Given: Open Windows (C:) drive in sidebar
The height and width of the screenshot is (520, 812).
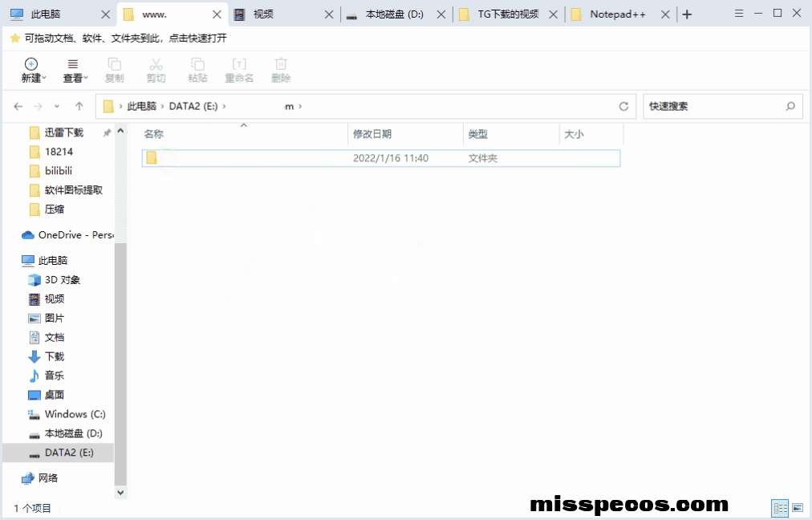Looking at the screenshot, I should point(75,414).
